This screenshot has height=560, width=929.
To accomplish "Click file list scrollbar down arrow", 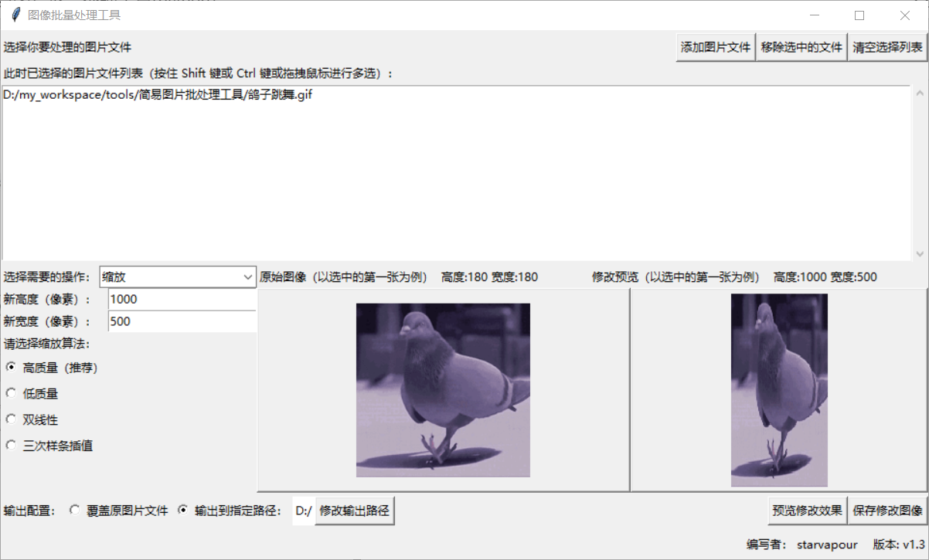I will (920, 253).
